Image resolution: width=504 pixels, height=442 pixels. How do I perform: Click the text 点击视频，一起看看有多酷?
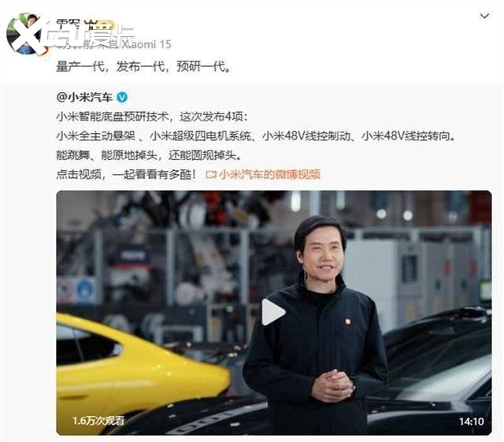click(126, 175)
